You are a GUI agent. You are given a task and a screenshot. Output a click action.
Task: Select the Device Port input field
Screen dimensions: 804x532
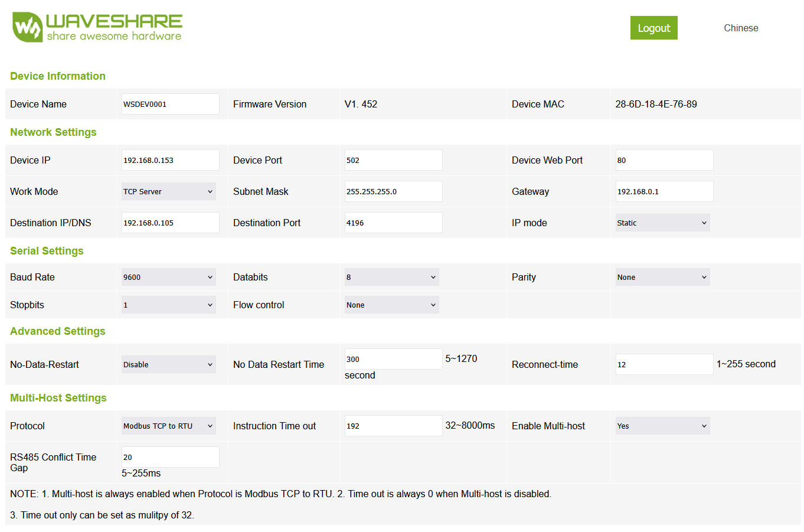[x=393, y=160]
